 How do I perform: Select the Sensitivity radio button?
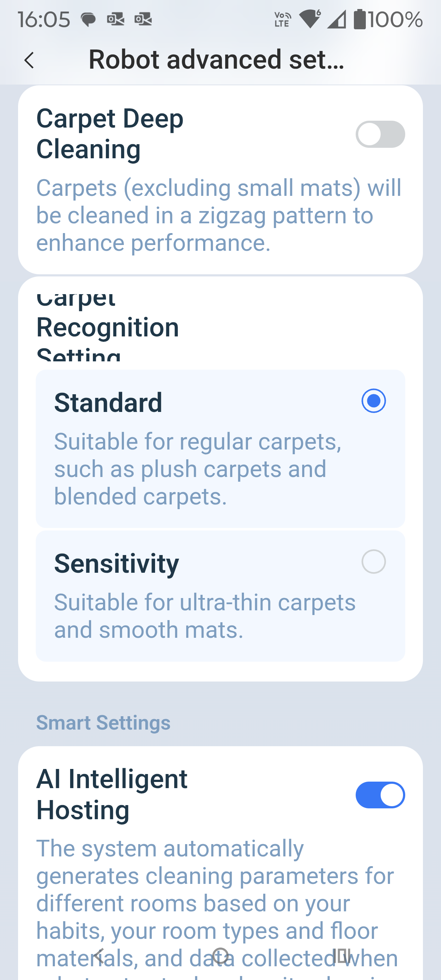tap(373, 562)
